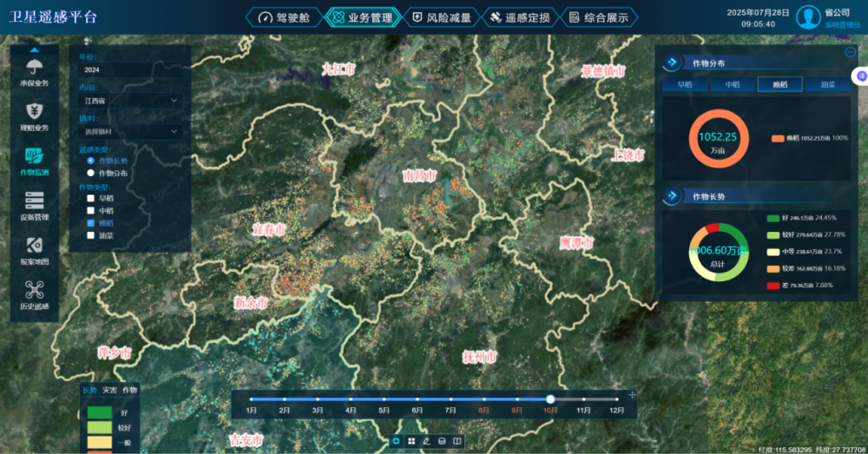Viewport: 868px width, 454px height.
Task: Switch to the 风险减量 top tab
Action: 441,17
